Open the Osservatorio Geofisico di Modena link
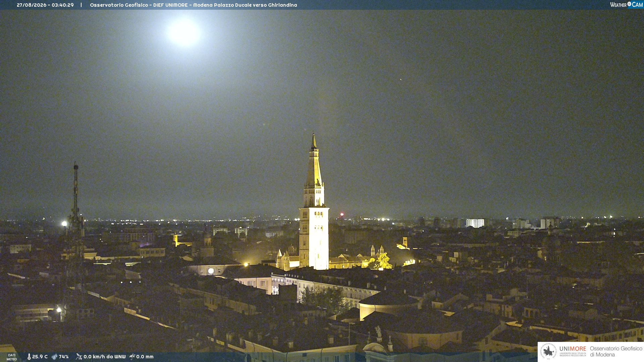 tap(616, 351)
